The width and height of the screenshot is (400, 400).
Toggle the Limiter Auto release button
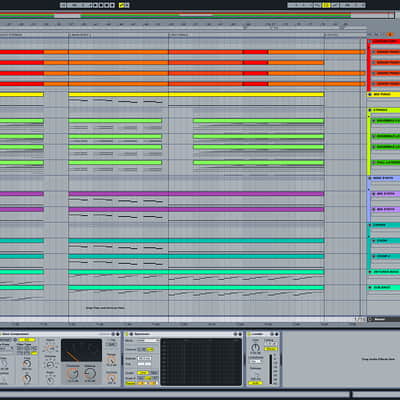click(x=255, y=383)
